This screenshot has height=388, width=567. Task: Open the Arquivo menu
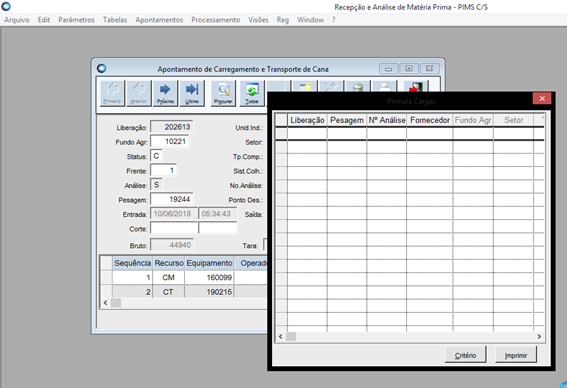pos(17,20)
